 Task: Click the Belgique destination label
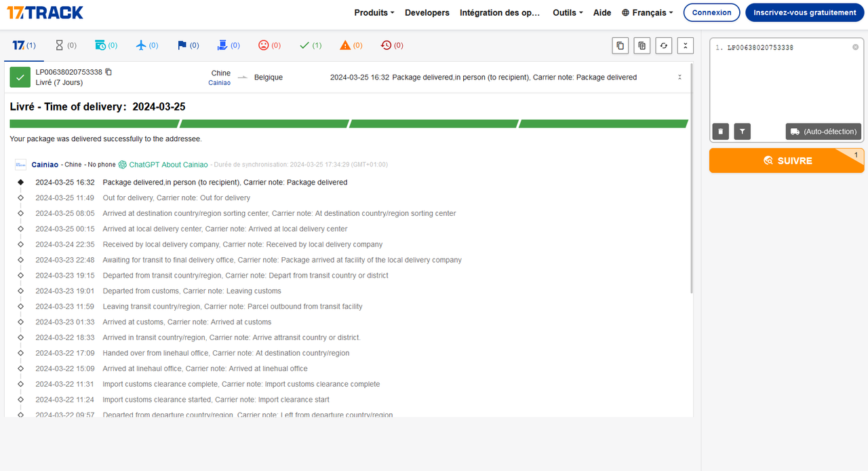(269, 77)
